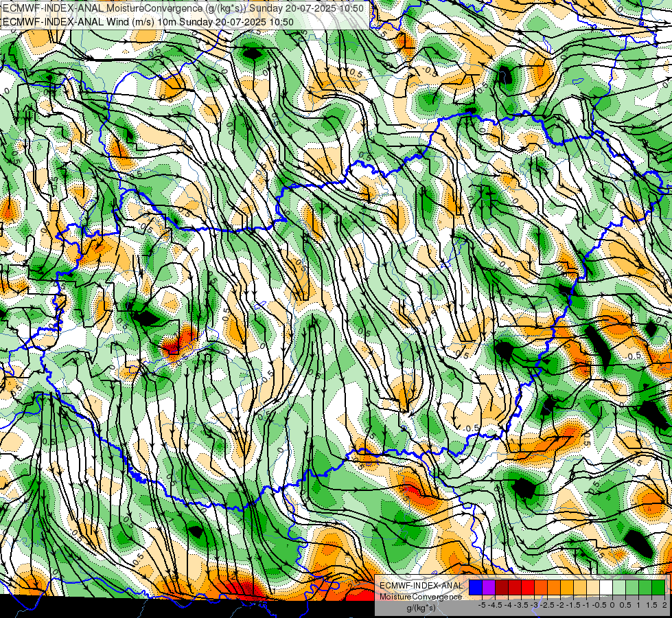Click the 'Wind (m/s) 10m' title line

pos(148,22)
